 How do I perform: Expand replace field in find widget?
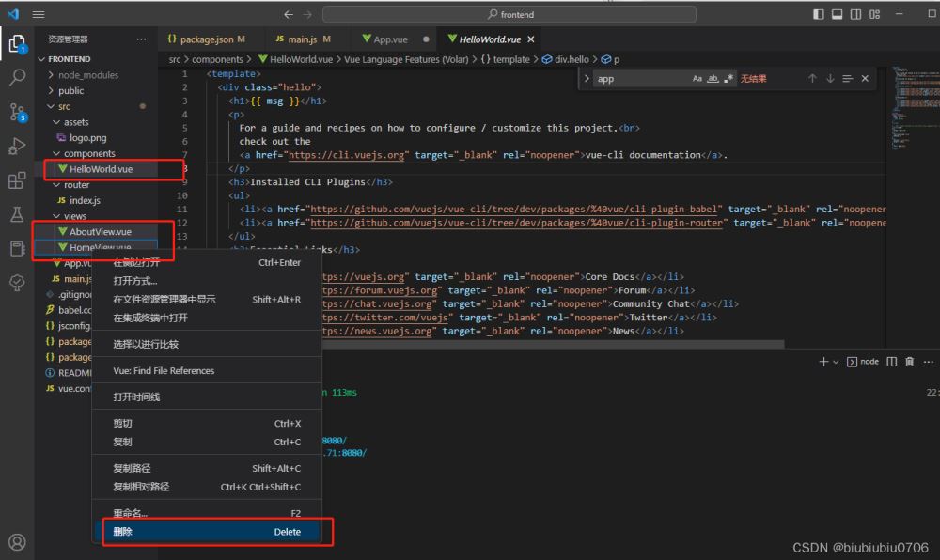point(587,79)
